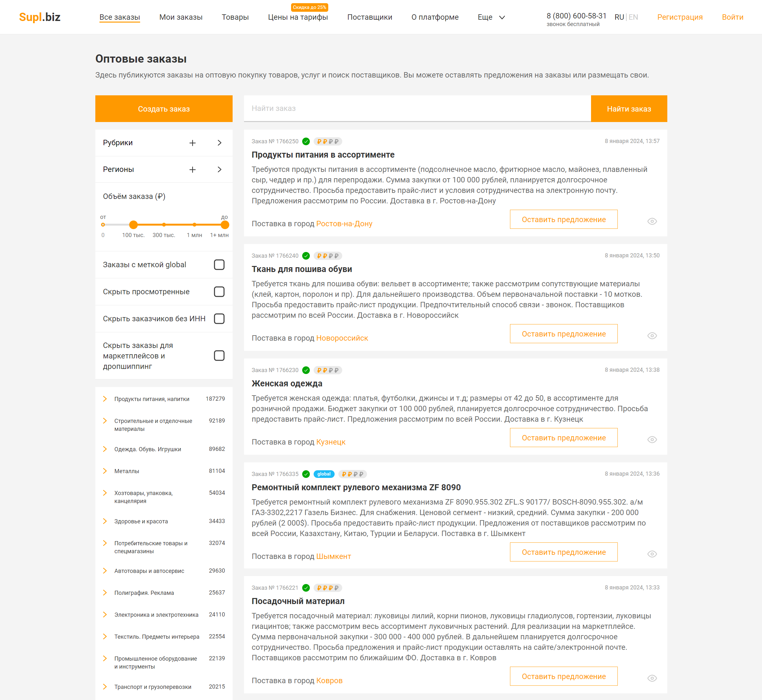
Task: Click the Supl.biz logo
Action: tap(40, 17)
